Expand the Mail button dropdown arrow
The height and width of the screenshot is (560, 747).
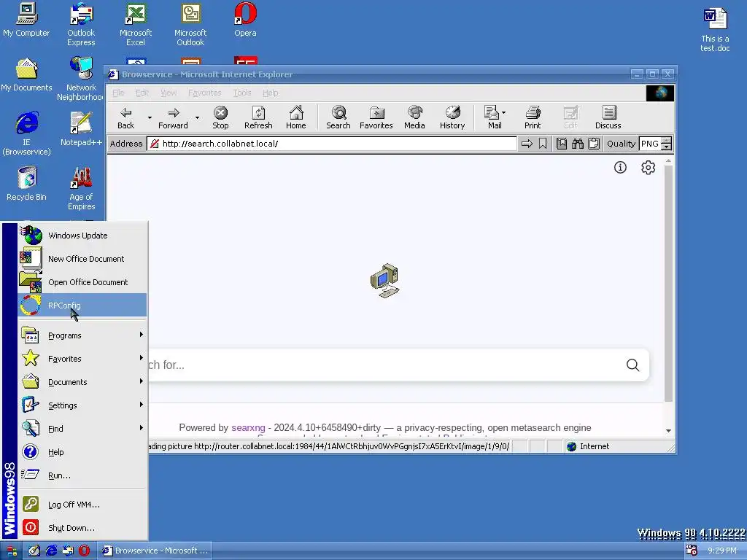pyautogui.click(x=504, y=113)
